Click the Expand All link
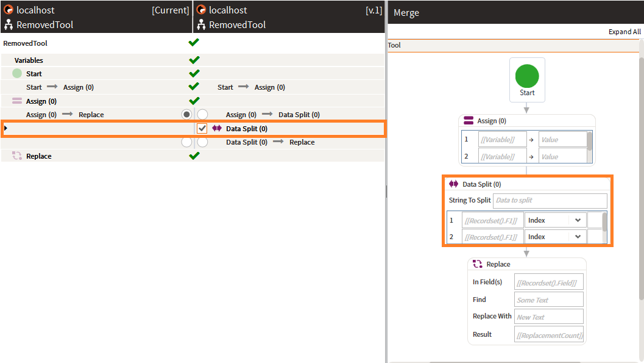Screen dimensions: 644x363 pos(625,31)
